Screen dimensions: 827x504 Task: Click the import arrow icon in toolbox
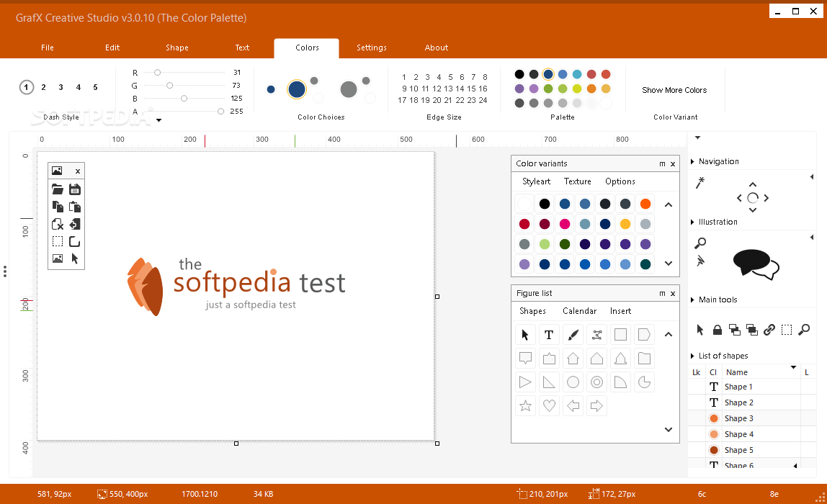75,224
